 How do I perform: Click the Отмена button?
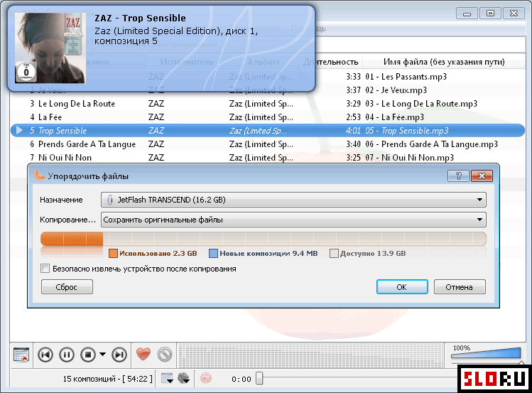coord(460,287)
